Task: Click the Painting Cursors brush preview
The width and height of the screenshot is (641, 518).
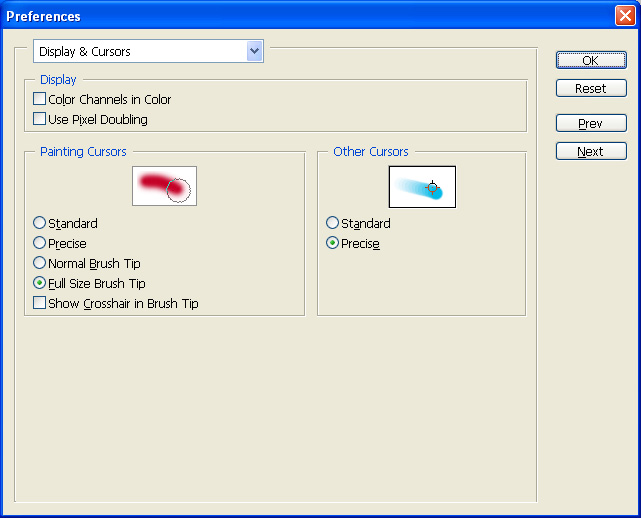Action: click(x=164, y=186)
